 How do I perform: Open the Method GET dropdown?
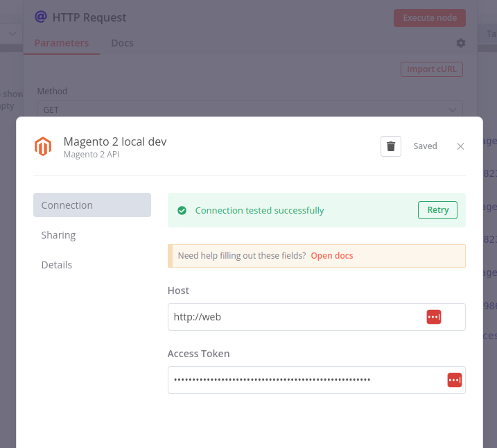tap(250, 110)
